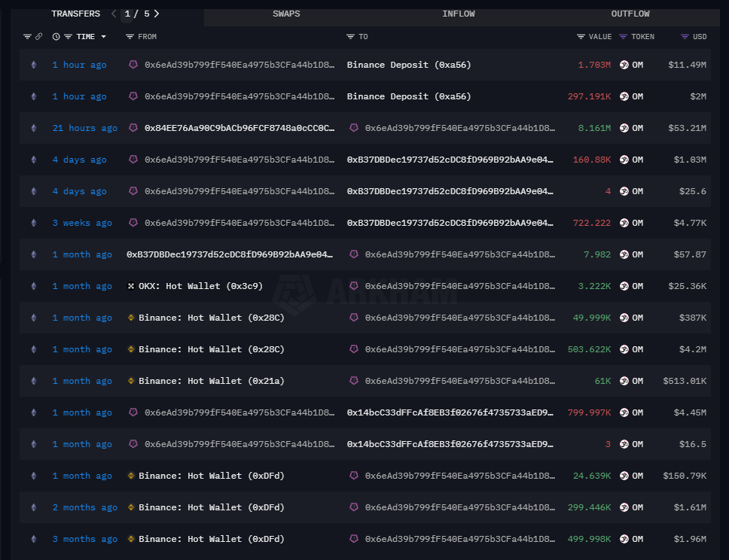Click Ethereum icon on '3 weeks ago' row
Viewport: 729px width, 560px height.
tap(33, 223)
